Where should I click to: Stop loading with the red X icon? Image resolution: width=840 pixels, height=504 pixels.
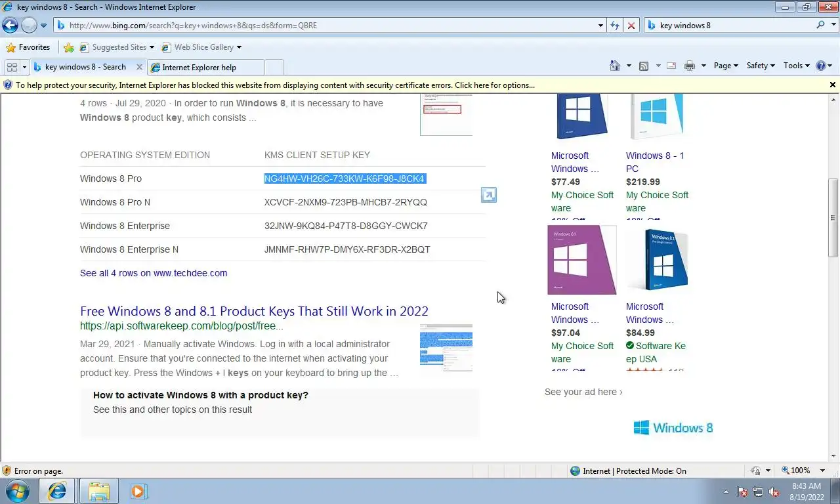[x=631, y=26]
